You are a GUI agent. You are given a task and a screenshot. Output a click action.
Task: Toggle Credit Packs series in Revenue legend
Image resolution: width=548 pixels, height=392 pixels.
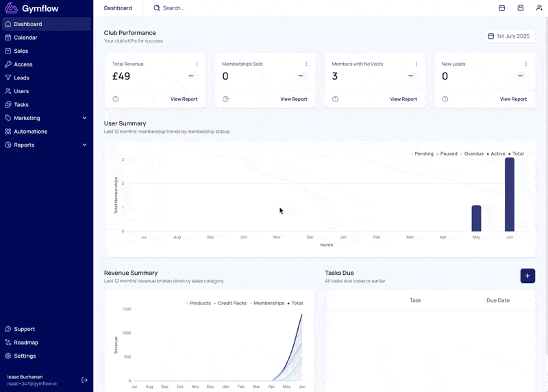(x=230, y=303)
